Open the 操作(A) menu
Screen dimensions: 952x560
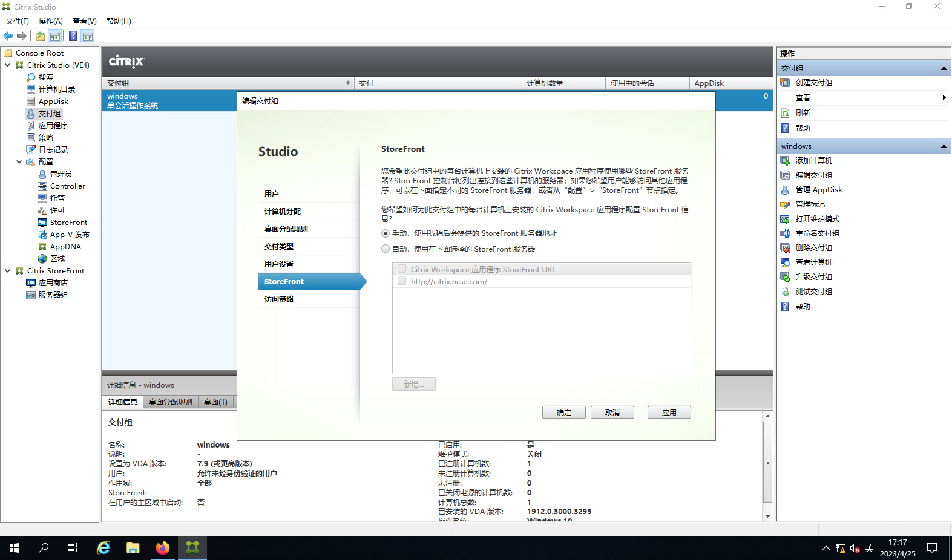50,21
